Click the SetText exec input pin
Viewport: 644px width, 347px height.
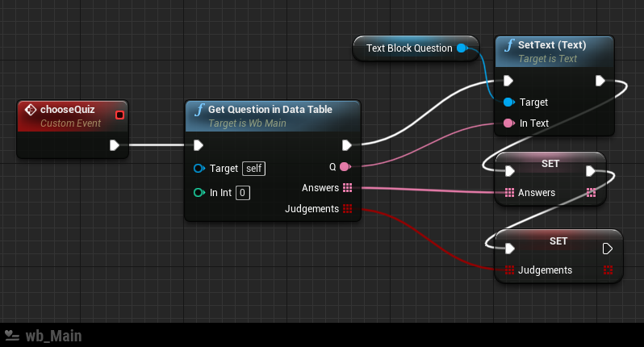(x=508, y=81)
